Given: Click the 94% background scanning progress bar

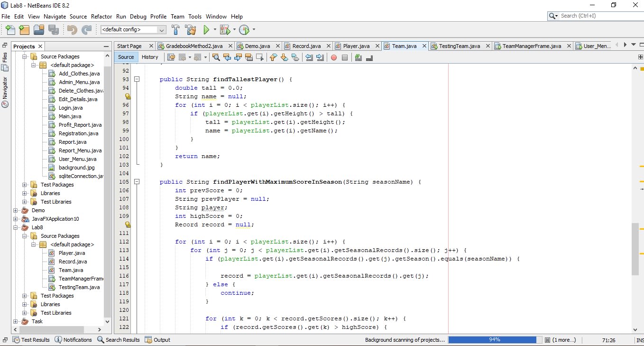Looking at the screenshot, I should click(x=495, y=340).
